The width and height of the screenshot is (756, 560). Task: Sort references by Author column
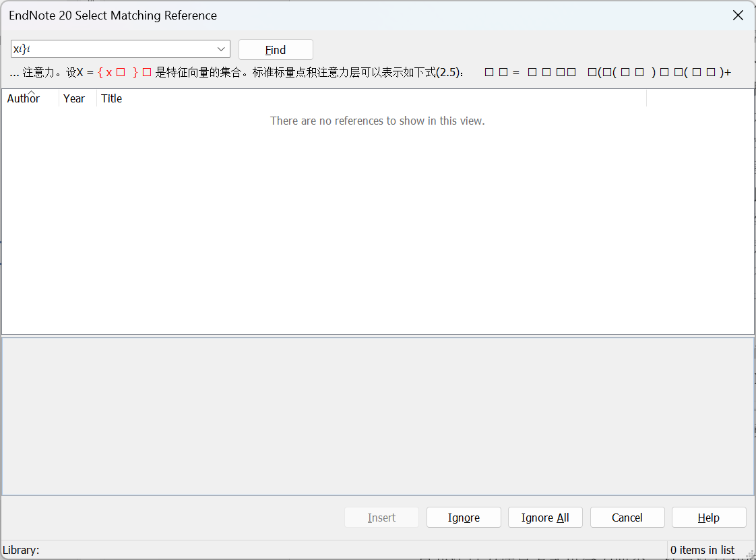30,98
